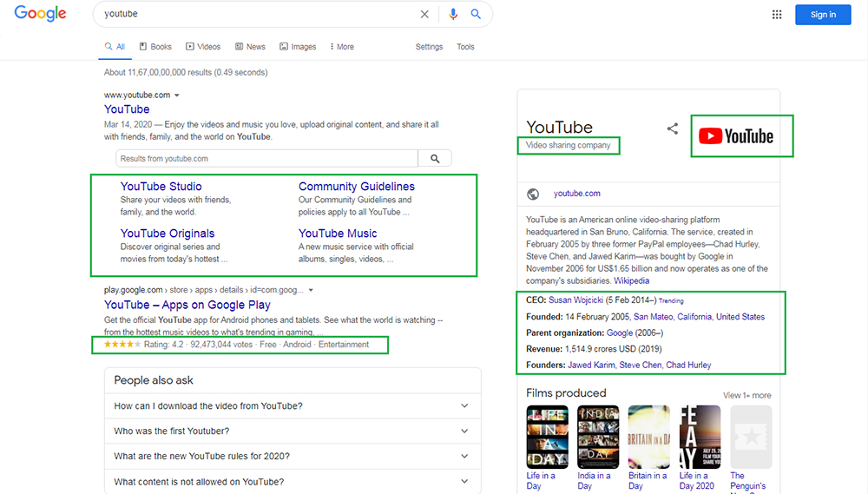The width and height of the screenshot is (868, 494).
Task: Open the YouTube Studio sitelink
Action: [161, 187]
